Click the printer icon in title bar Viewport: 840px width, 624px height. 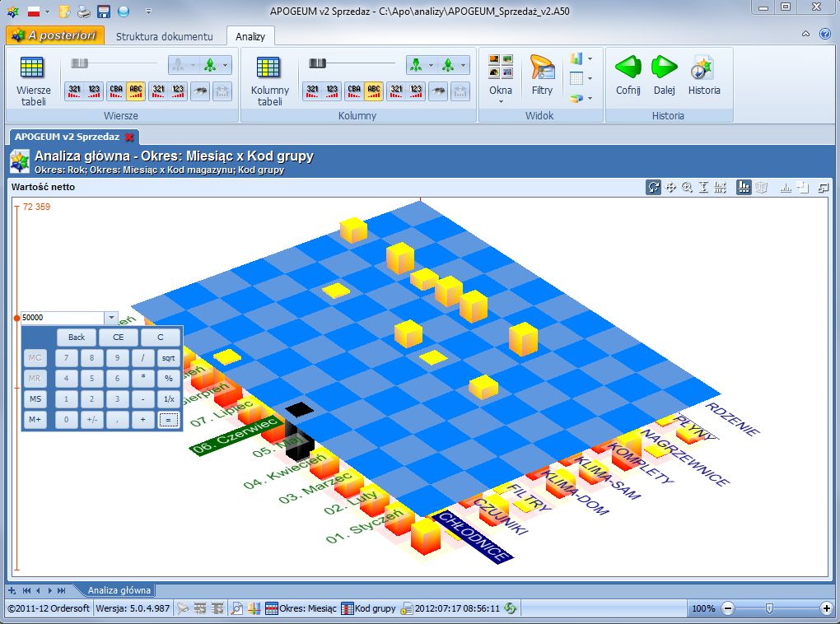click(x=84, y=12)
